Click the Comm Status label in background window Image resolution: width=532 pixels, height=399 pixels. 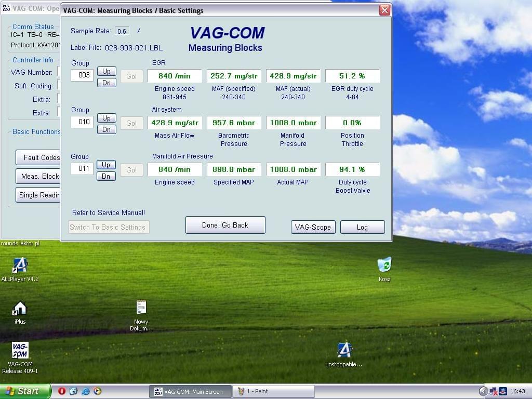point(33,27)
